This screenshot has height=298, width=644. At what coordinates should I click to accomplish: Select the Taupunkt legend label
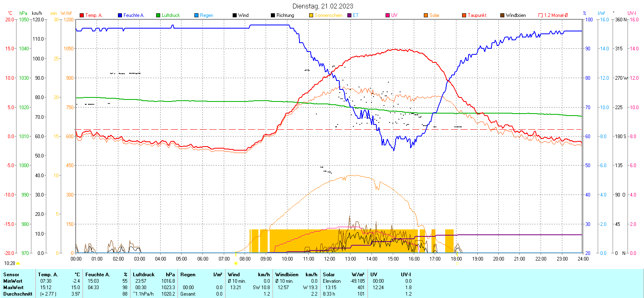477,15
